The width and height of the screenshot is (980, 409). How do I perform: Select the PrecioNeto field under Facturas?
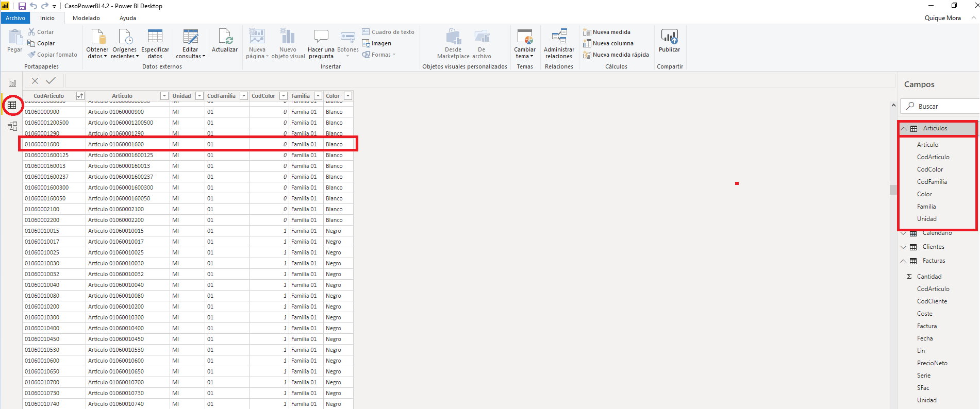(932, 363)
